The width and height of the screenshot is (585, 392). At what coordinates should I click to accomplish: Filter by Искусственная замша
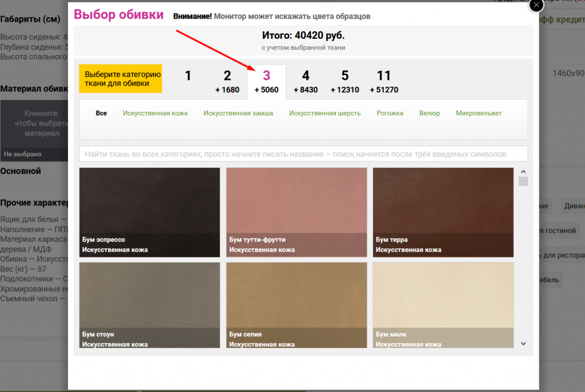pos(238,114)
